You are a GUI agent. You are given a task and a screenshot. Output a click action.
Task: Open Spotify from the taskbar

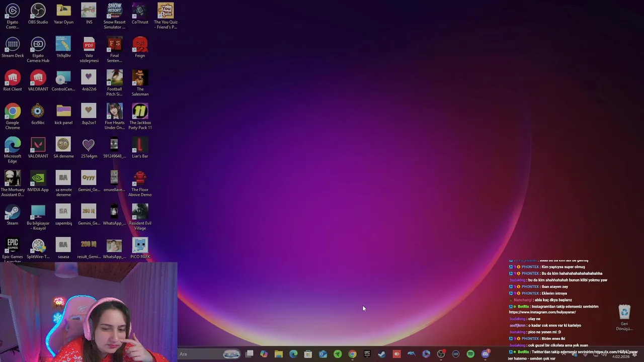470,354
